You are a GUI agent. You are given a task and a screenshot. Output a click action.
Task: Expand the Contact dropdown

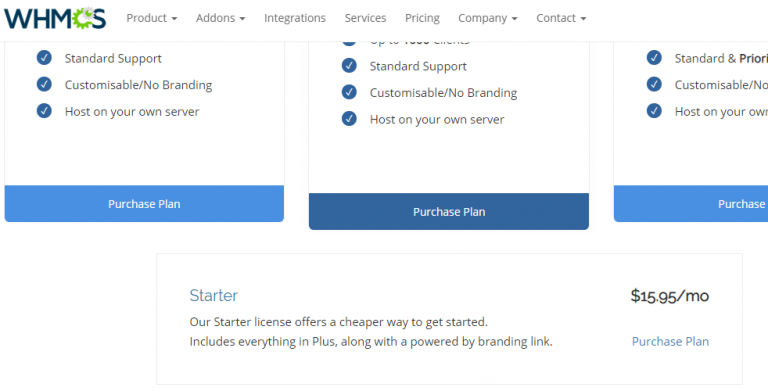pyautogui.click(x=561, y=18)
